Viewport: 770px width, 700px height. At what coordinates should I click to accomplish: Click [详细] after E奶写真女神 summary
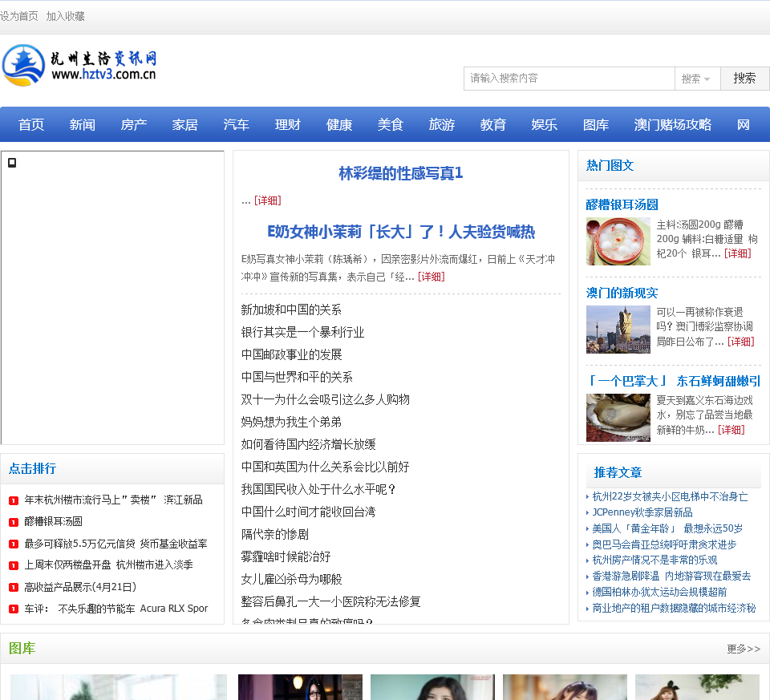coord(432,277)
